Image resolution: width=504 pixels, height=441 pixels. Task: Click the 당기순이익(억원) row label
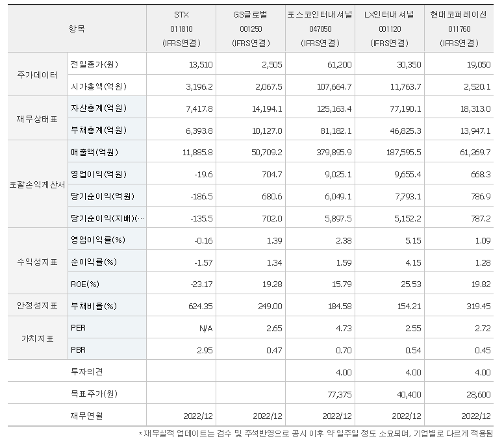pos(103,196)
